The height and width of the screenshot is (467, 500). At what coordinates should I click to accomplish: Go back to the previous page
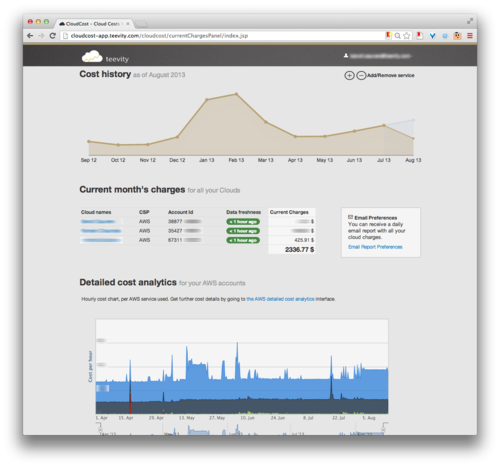coord(30,36)
